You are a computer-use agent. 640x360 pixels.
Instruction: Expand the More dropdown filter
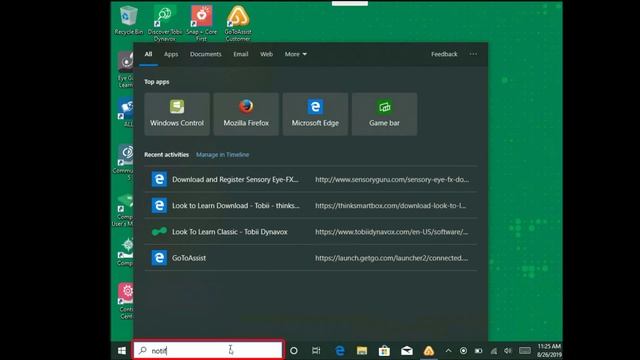tap(296, 54)
